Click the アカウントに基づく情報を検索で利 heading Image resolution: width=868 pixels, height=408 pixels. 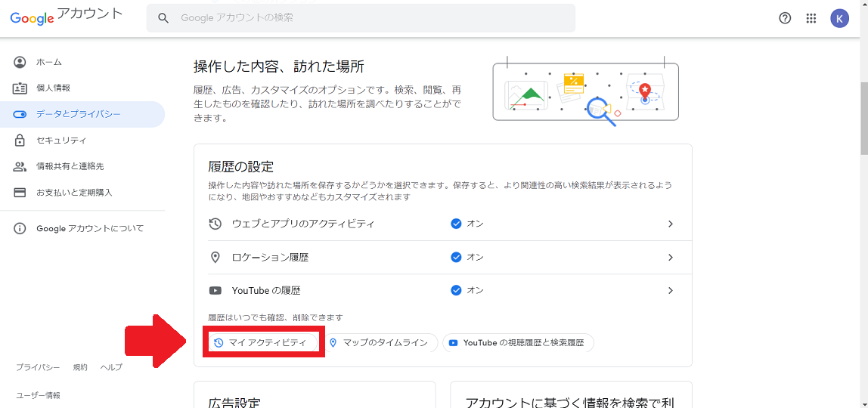571,403
